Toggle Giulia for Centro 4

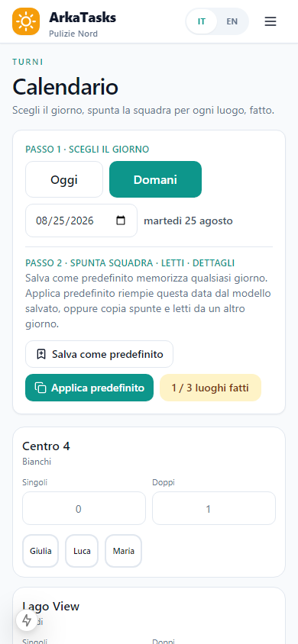pos(40,551)
